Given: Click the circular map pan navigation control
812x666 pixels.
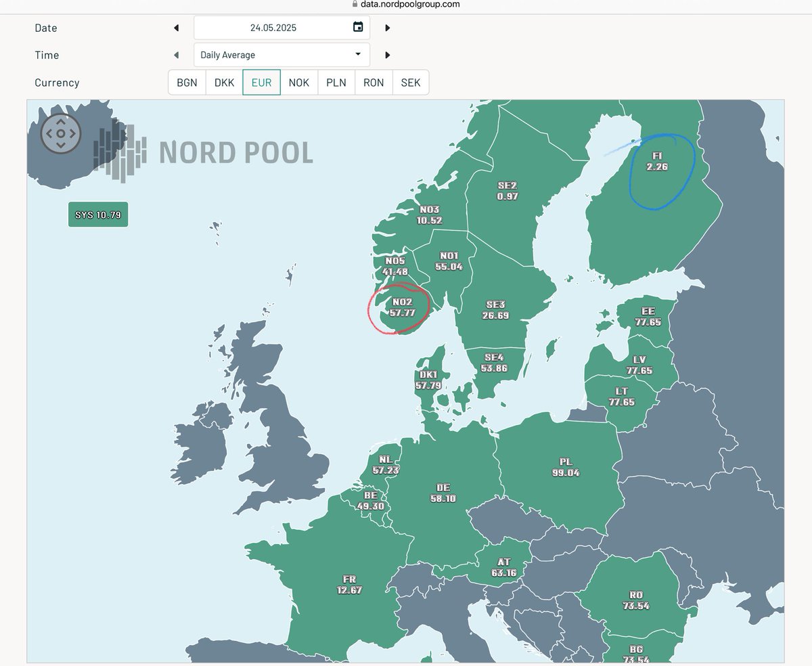Looking at the screenshot, I should (x=62, y=134).
